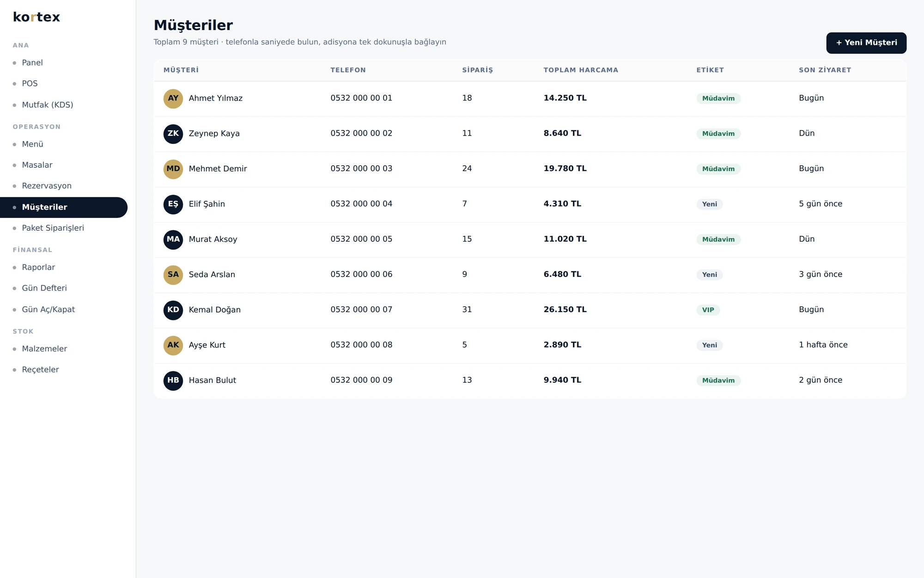Viewport: 924px width, 578px height.
Task: Sort by the Toplam Harcama column header
Action: pos(581,70)
